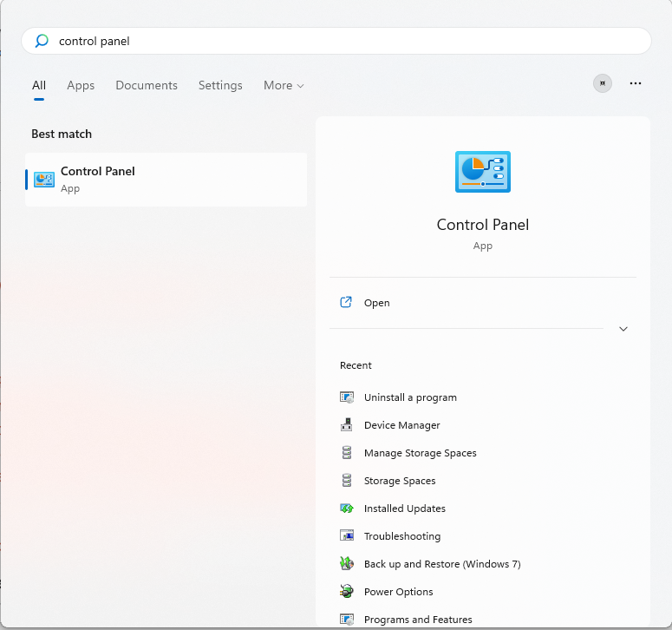
Task: Click the Power Options icon
Action: [347, 592]
